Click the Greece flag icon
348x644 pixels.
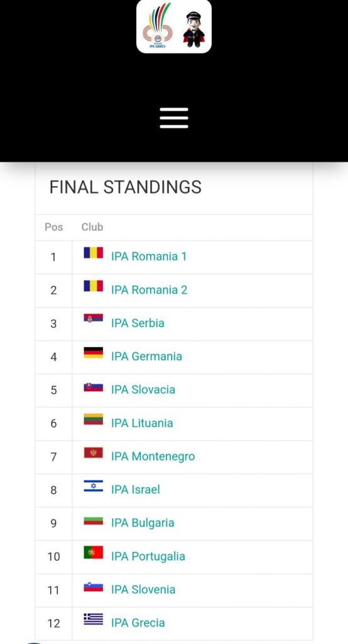(94, 619)
